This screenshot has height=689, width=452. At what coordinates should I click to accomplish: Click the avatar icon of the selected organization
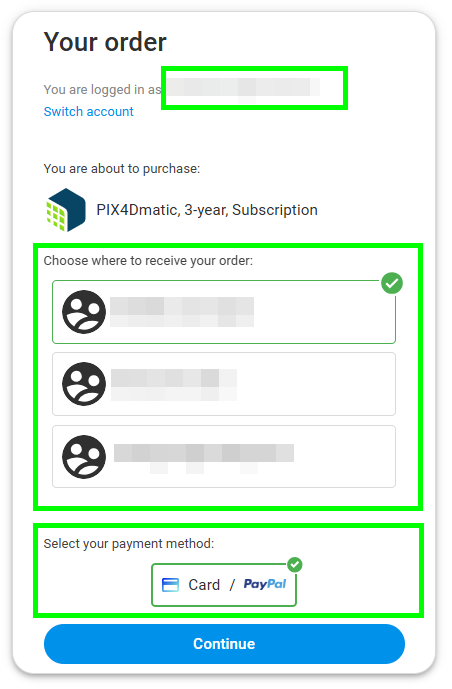pos(84,312)
